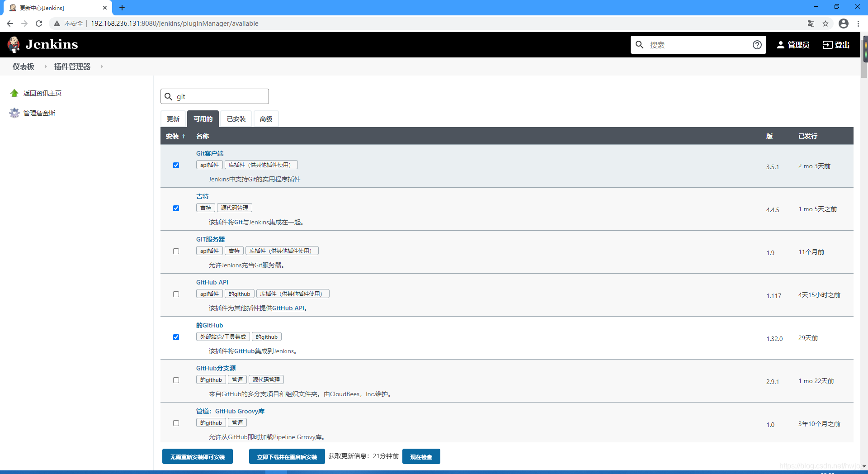This screenshot has height=474, width=868.
Task: Check the GitHub分支源 plugin checkbox
Action: (176, 380)
